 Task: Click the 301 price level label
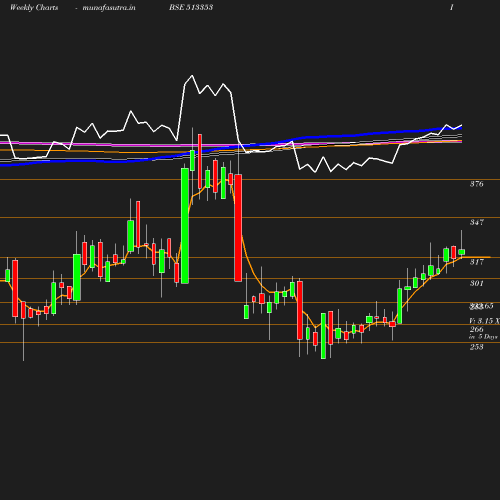tap(476, 283)
